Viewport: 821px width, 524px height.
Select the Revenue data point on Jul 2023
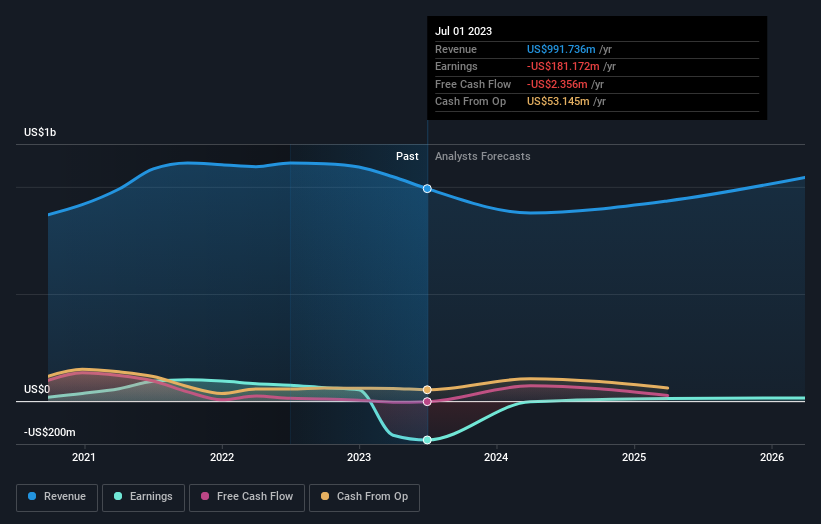(x=427, y=188)
